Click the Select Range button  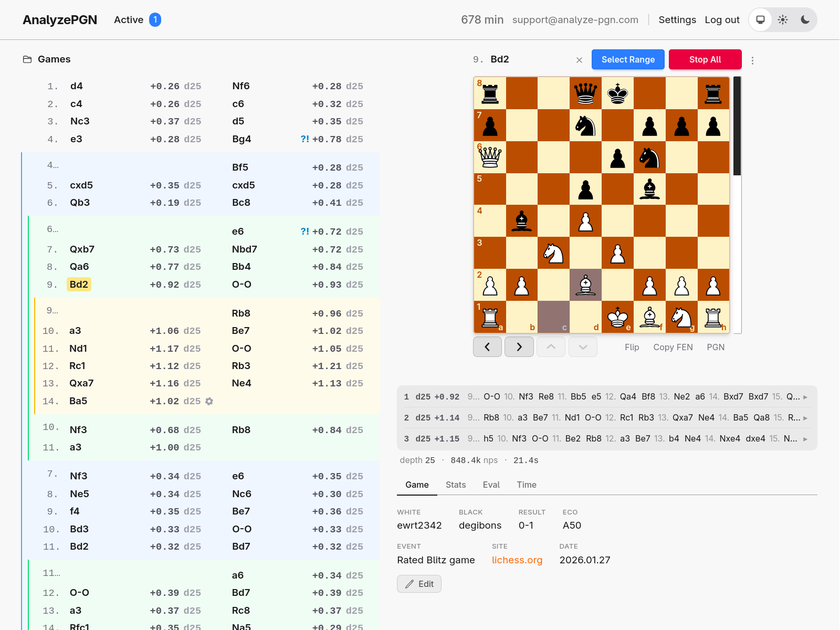point(628,59)
